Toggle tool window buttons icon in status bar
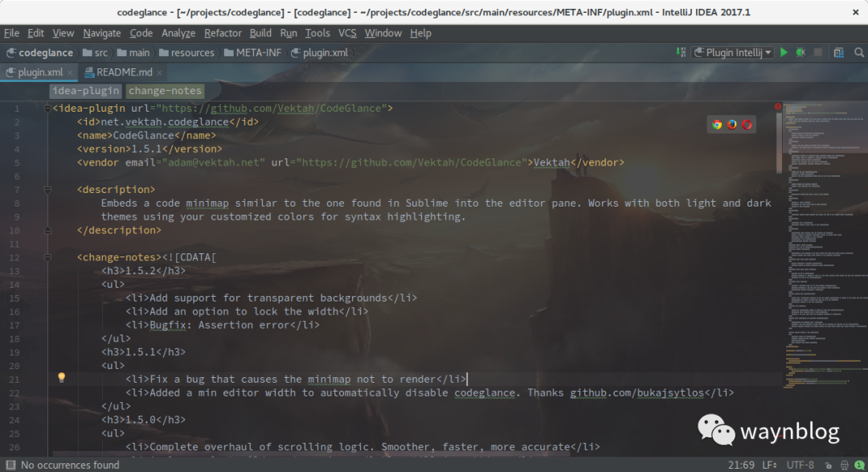 (x=10, y=465)
